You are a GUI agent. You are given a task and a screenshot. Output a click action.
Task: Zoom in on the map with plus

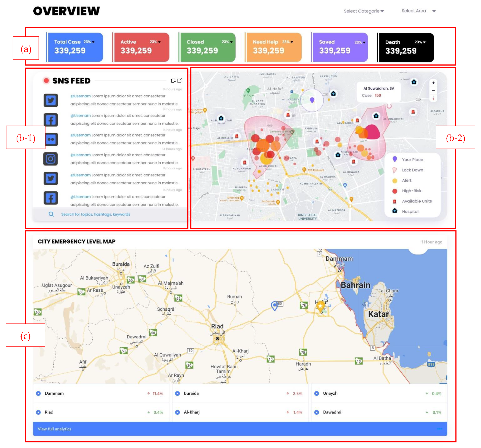pos(433,83)
